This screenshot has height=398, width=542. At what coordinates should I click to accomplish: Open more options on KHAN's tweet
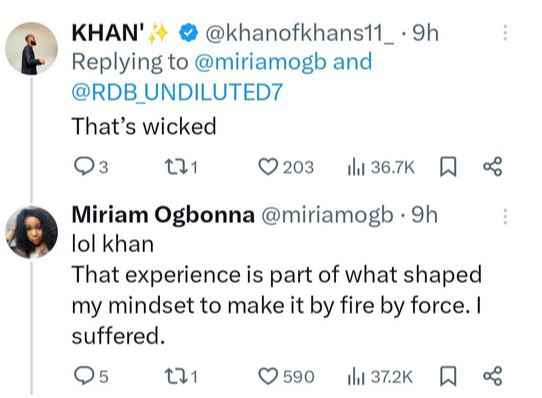pos(505,33)
